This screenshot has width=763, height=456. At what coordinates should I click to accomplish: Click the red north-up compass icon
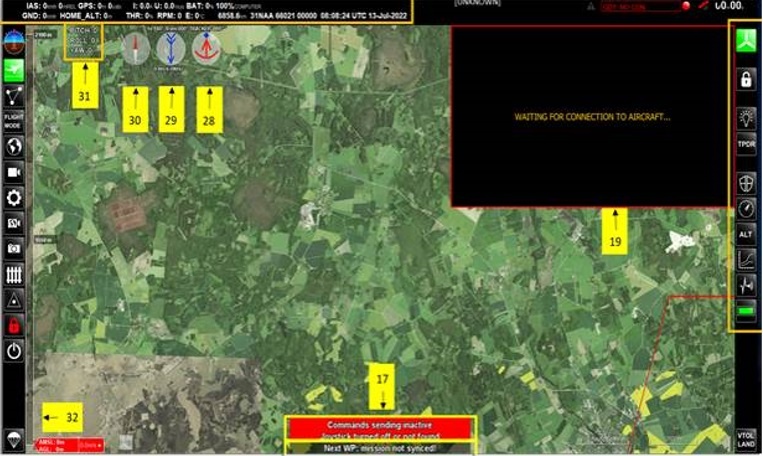[x=207, y=48]
